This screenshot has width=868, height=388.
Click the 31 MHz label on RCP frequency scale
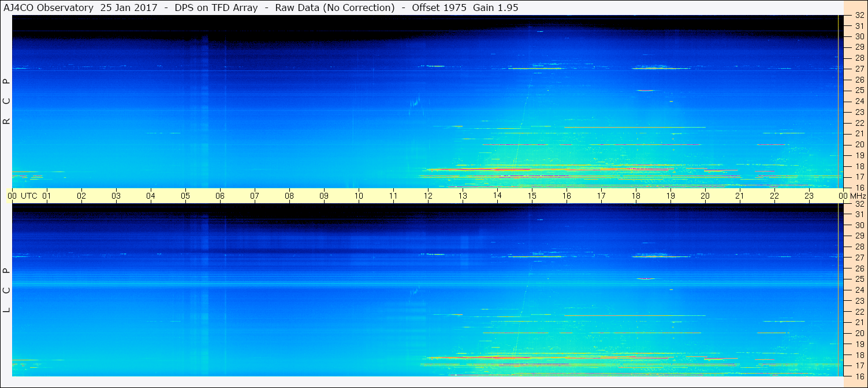pos(859,26)
